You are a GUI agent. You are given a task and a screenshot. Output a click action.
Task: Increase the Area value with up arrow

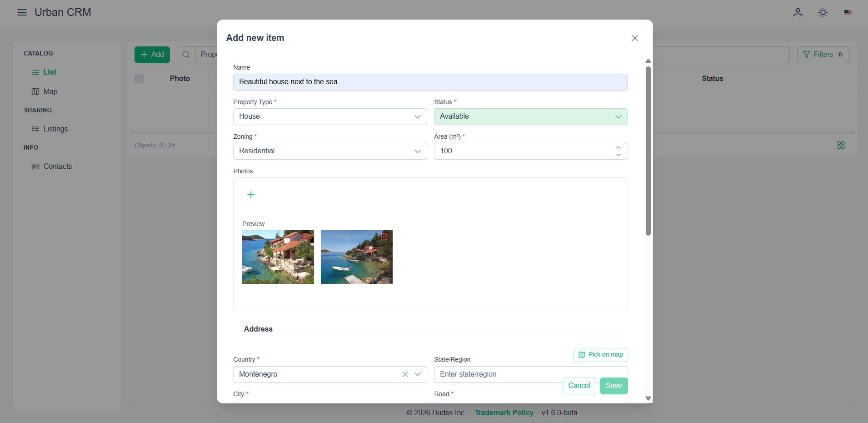(x=619, y=147)
